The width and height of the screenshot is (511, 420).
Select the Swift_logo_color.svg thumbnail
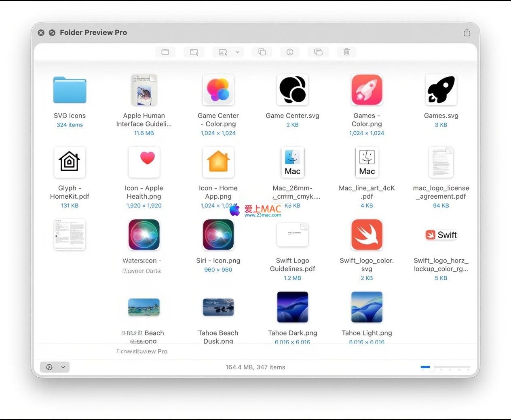(367, 235)
